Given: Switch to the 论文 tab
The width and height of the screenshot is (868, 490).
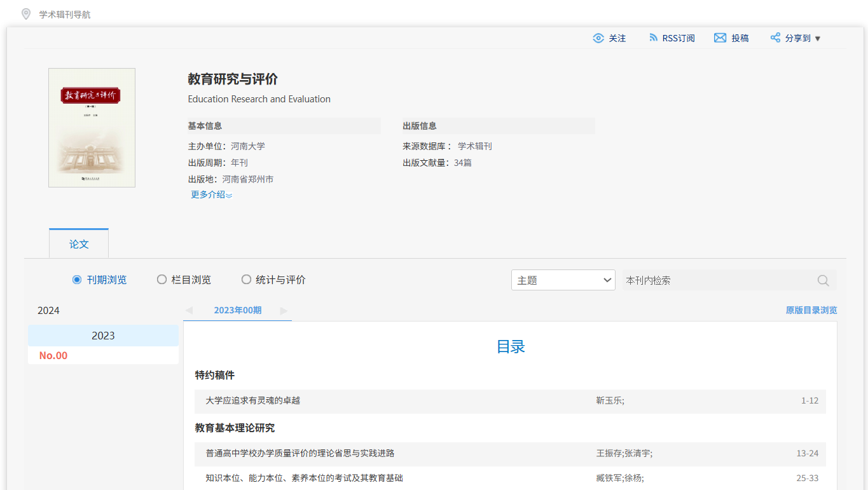Looking at the screenshot, I should (79, 244).
